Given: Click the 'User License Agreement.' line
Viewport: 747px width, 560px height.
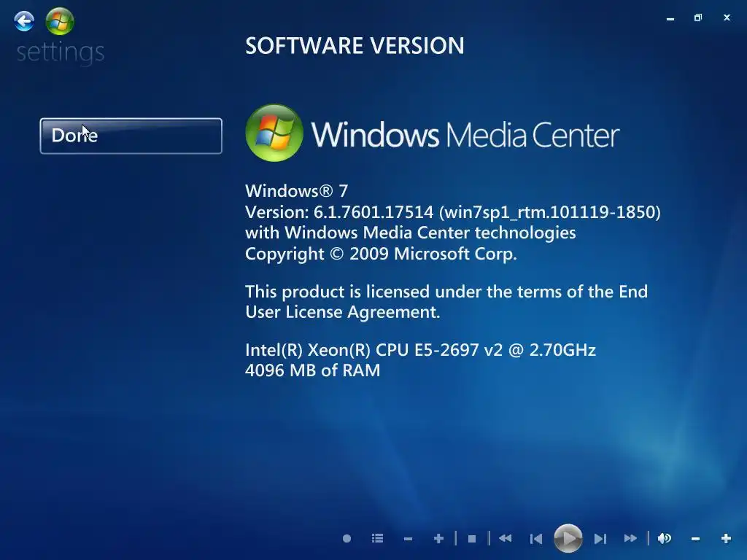Looking at the screenshot, I should pyautogui.click(x=343, y=312).
